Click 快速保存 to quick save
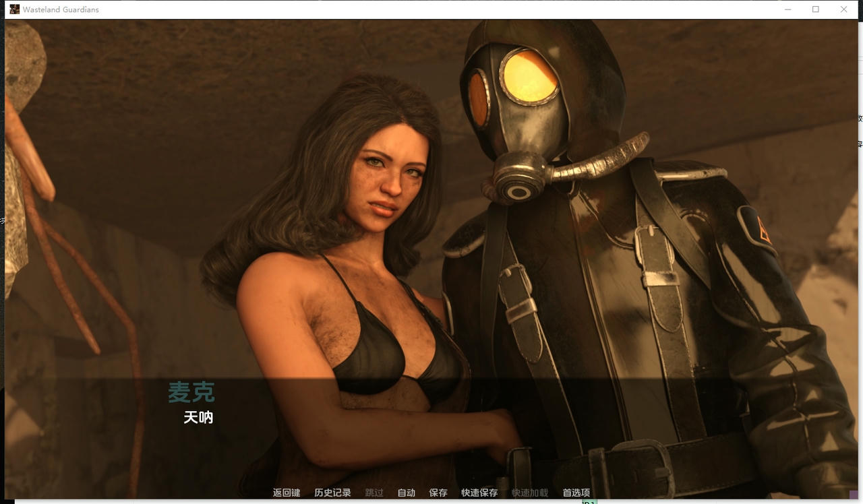 (x=479, y=493)
